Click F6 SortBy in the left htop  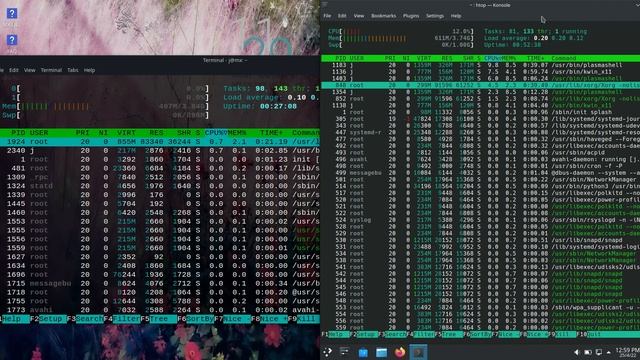coord(196,319)
